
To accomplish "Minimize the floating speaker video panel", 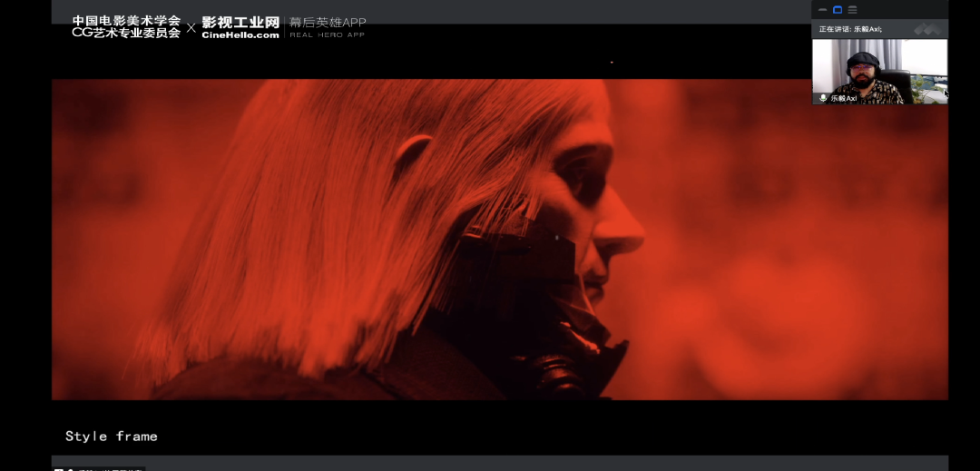I will (822, 10).
